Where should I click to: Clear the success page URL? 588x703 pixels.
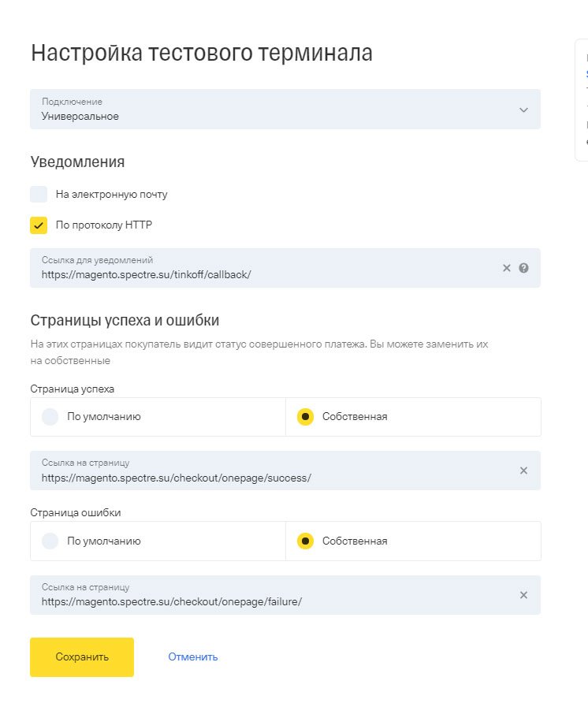(523, 471)
